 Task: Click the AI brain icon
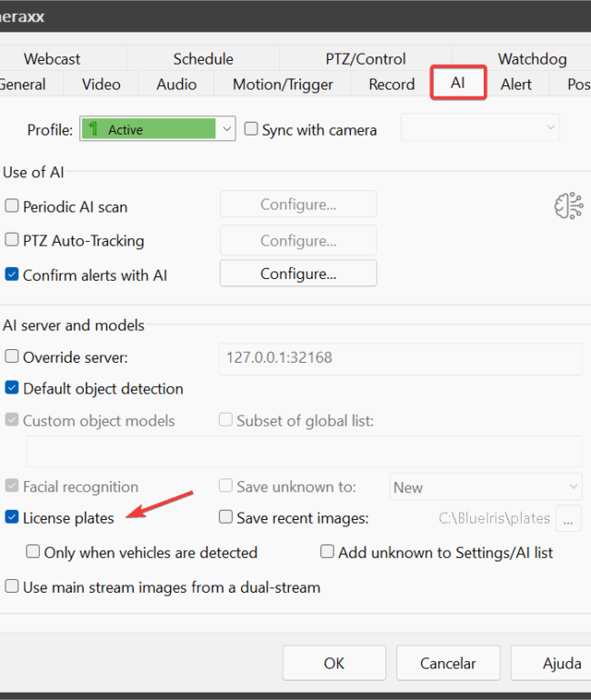pos(568,206)
